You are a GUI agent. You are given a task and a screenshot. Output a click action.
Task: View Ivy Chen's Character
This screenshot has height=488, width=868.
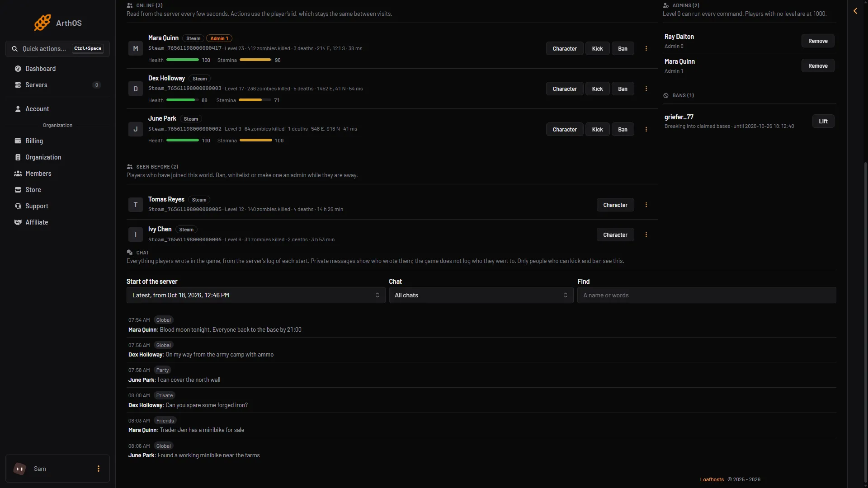(615, 235)
